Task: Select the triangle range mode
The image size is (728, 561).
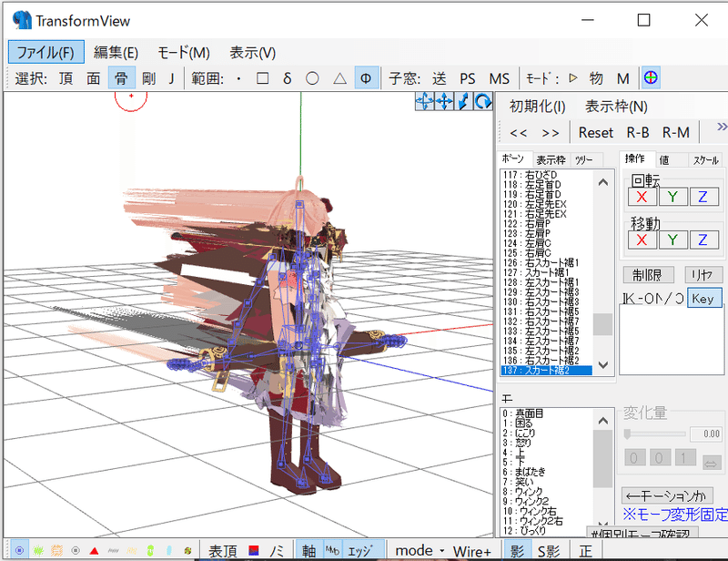Action: (x=339, y=78)
